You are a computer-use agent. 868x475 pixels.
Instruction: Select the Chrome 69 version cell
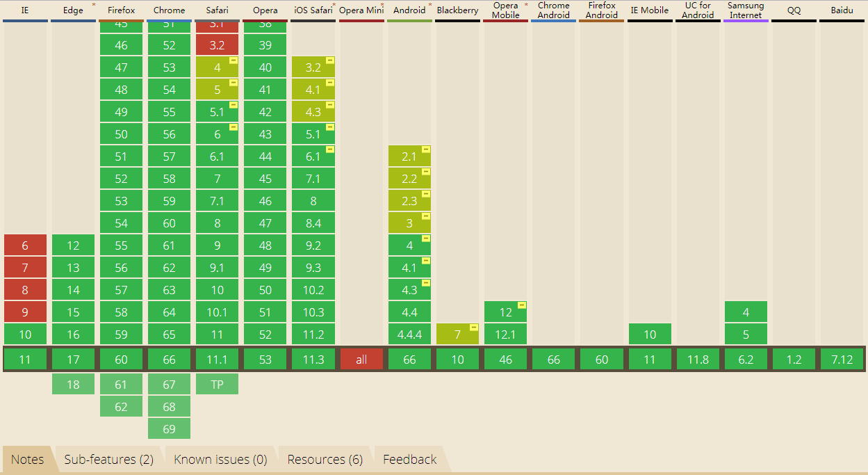click(170, 429)
